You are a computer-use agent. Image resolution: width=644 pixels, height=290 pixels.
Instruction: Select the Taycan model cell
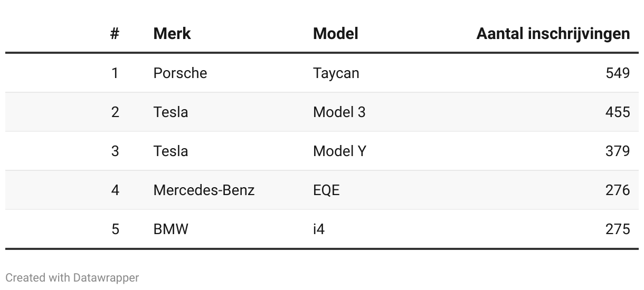[336, 73]
